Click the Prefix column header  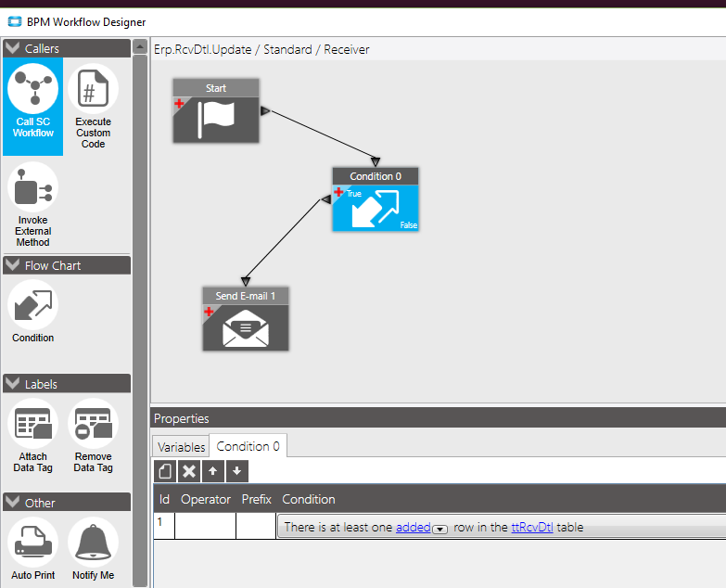[x=257, y=499]
